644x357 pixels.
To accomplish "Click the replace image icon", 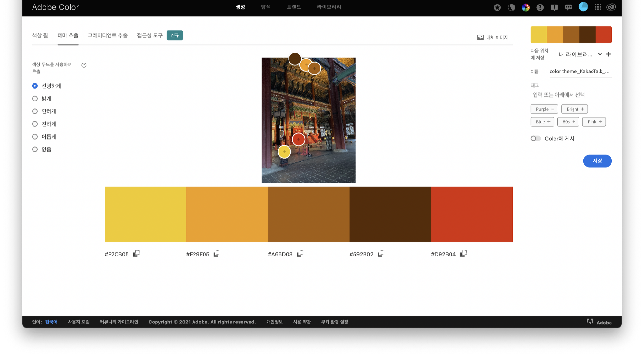I will tap(480, 37).
